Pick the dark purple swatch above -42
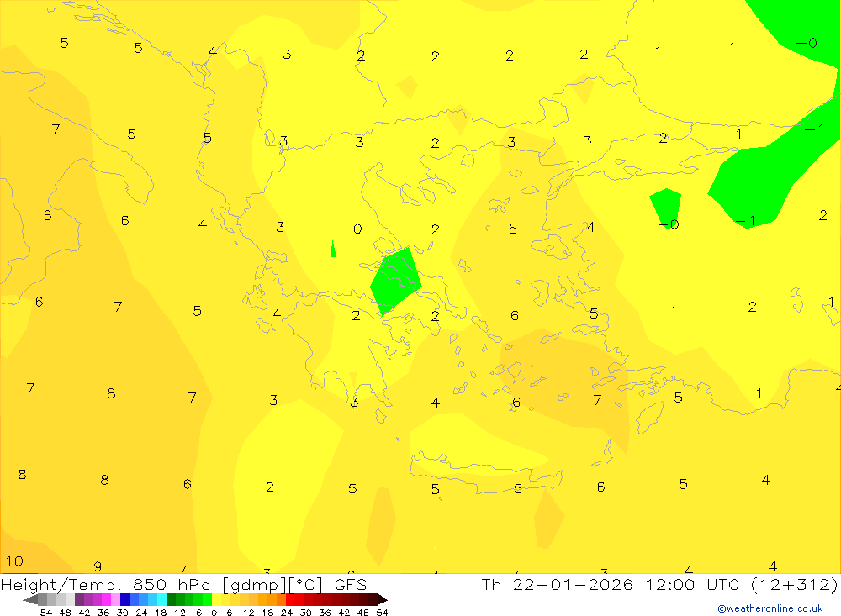The width and height of the screenshot is (841, 616). click(79, 600)
